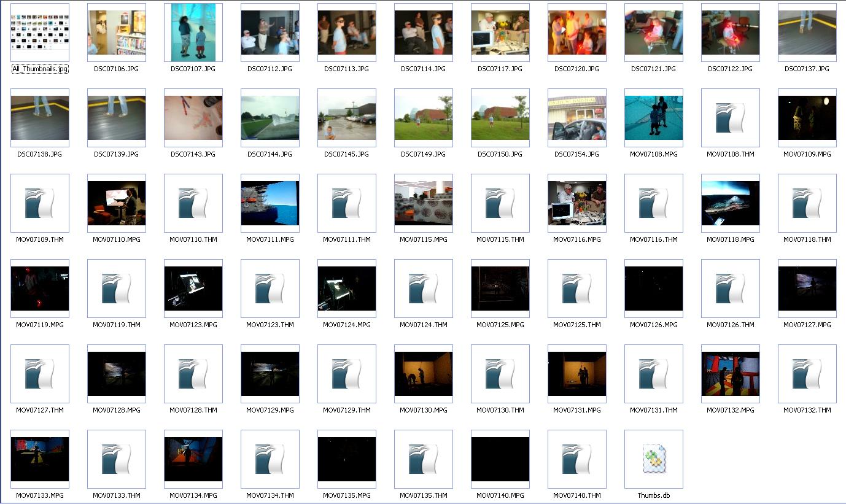This screenshot has height=504, width=846.
Task: Select the DSC07117.JPG photo thumbnail
Action: click(x=500, y=33)
